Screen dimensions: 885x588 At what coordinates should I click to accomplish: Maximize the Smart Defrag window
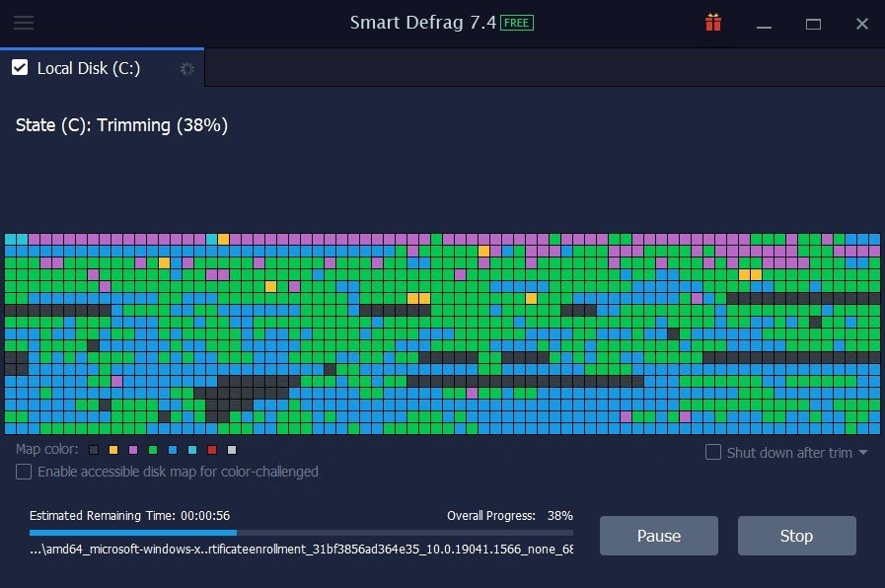813,25
